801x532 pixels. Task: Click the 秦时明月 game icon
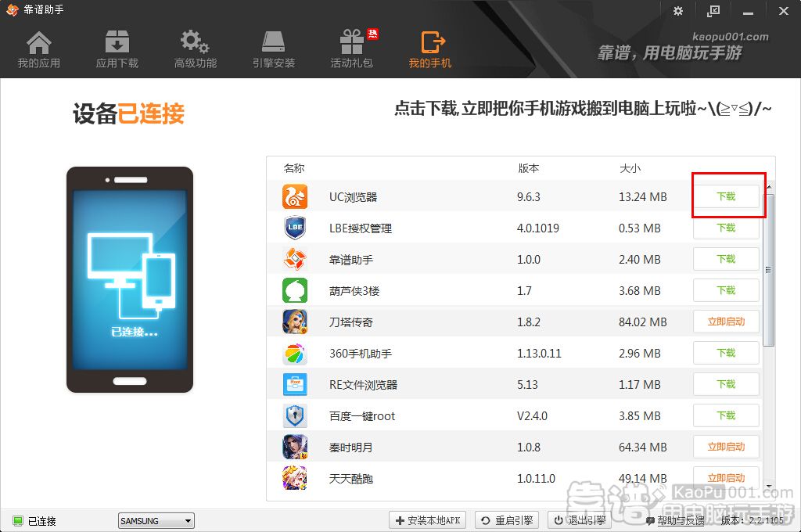point(295,448)
